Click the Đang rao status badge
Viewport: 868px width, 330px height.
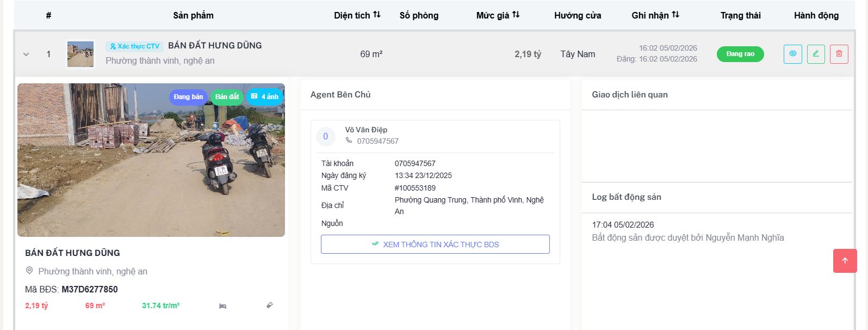[x=740, y=54]
